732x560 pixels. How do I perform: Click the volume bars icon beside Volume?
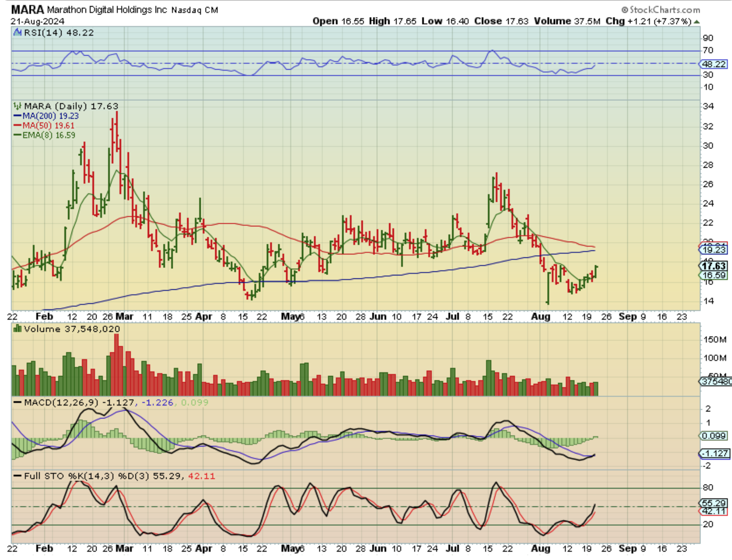18,329
